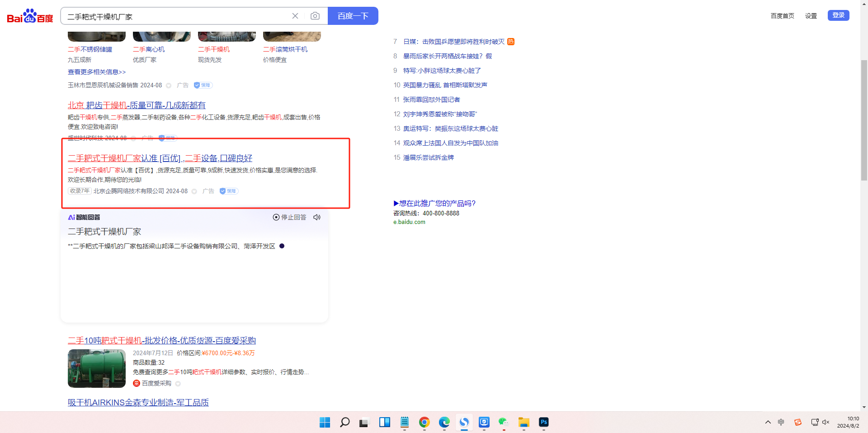Open 百度首页 link
This screenshot has height=433, width=868.
(x=783, y=16)
